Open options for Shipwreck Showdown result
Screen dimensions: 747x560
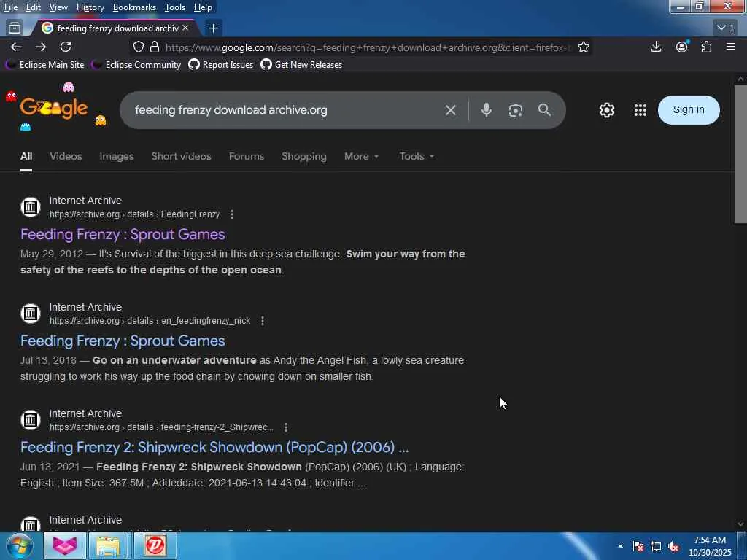tap(286, 427)
